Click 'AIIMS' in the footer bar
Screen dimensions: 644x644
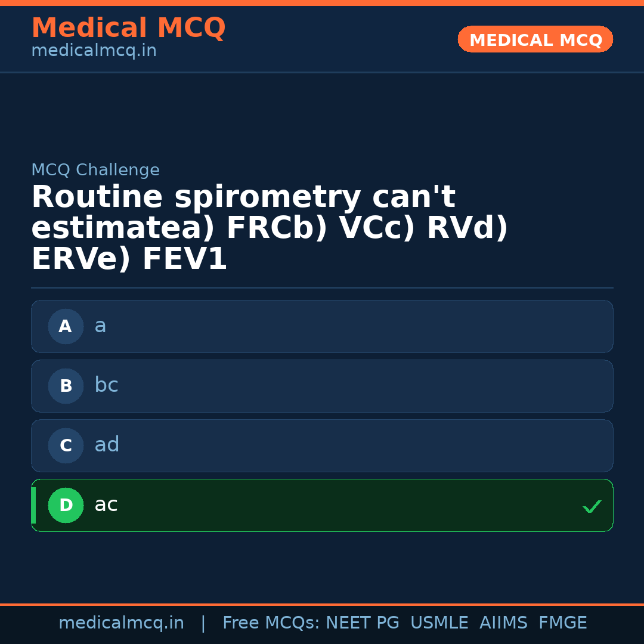coord(504,623)
